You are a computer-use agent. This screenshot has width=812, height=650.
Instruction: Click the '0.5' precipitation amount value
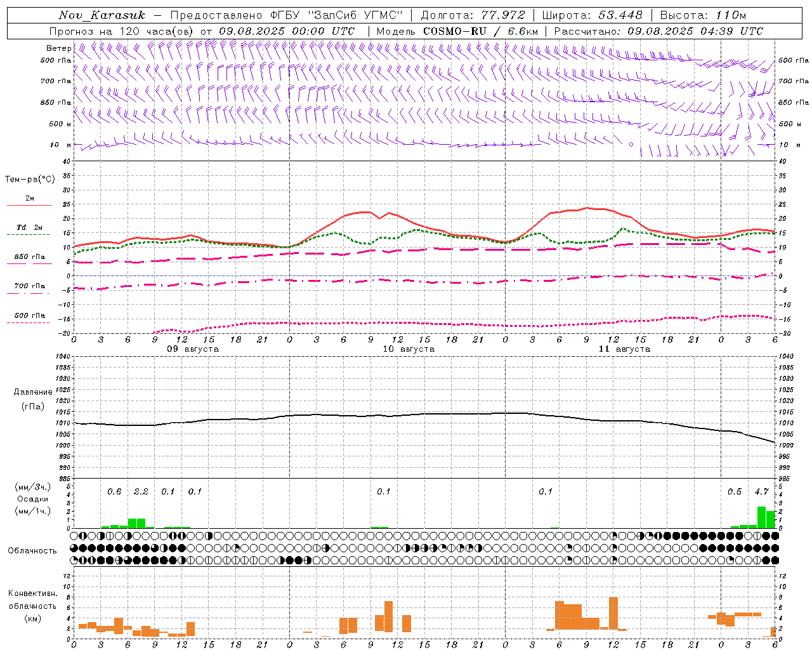tap(735, 491)
